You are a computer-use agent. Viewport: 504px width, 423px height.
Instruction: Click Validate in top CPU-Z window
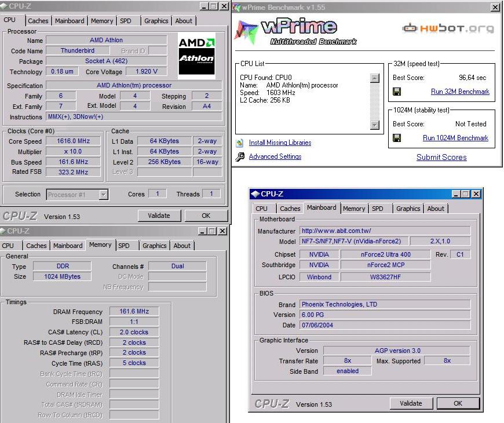(x=159, y=216)
